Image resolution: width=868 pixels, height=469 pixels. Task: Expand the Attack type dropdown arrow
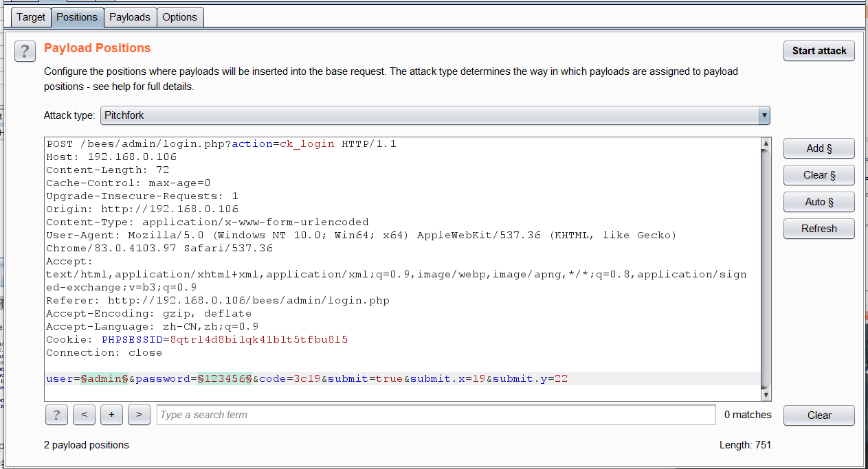(x=764, y=115)
